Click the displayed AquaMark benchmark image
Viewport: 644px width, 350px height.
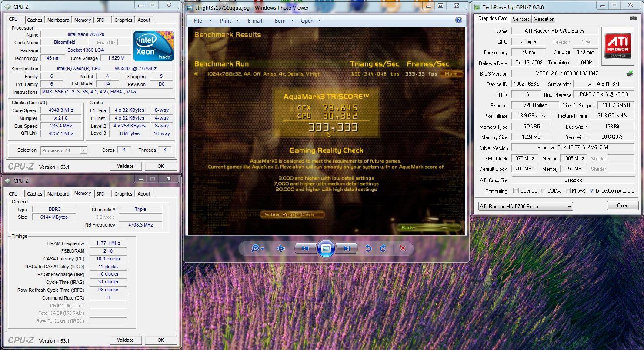pyautogui.click(x=326, y=131)
